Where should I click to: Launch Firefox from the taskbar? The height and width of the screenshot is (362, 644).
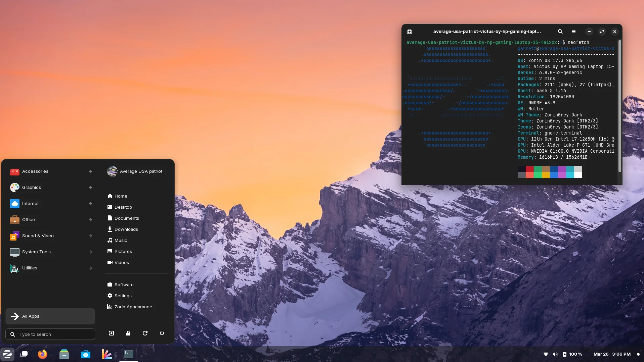coord(42,354)
